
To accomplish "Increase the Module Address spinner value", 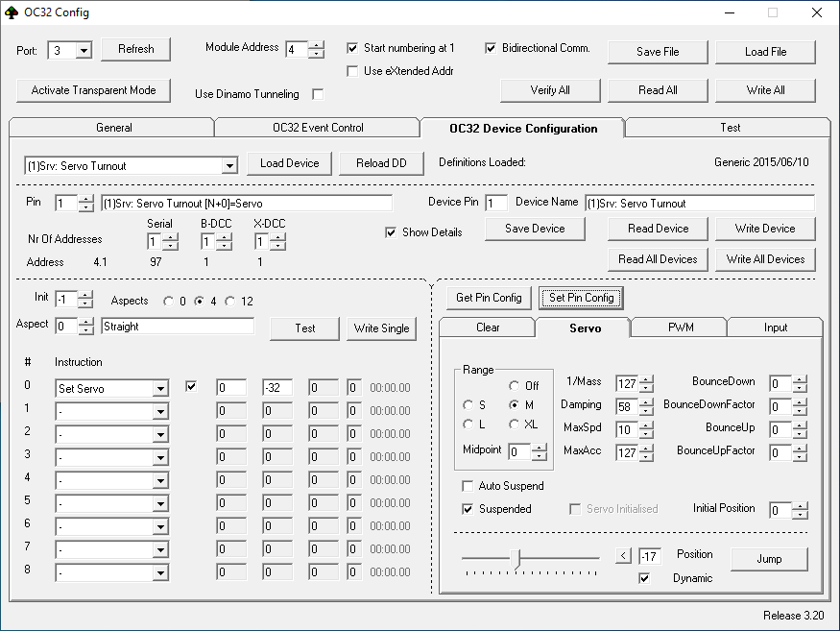I will point(317,45).
